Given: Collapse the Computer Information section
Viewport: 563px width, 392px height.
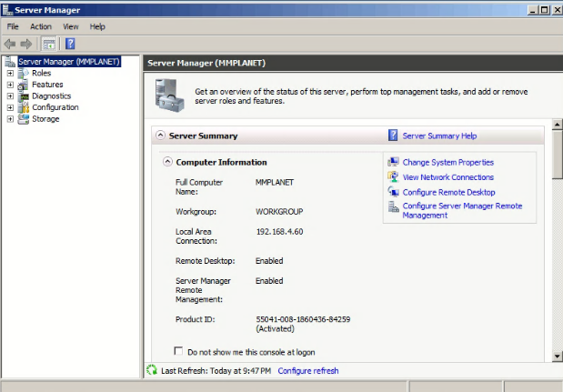Looking at the screenshot, I should tap(167, 162).
